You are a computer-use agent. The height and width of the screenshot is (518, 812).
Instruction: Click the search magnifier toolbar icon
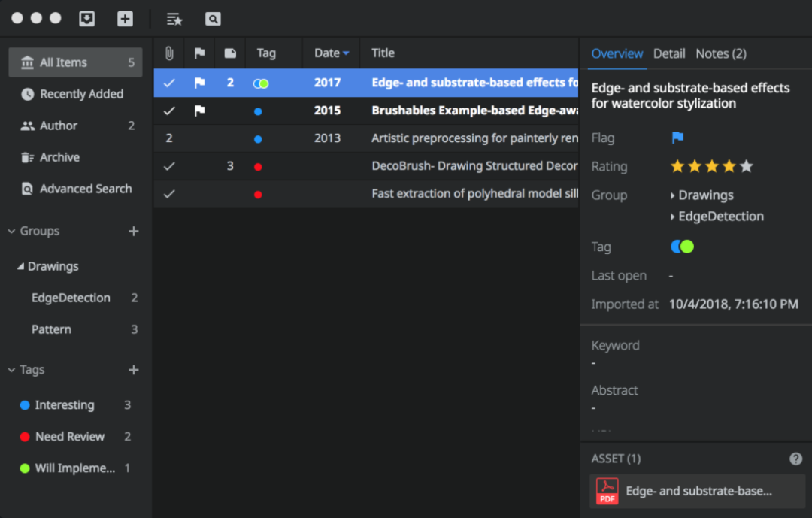(x=213, y=19)
